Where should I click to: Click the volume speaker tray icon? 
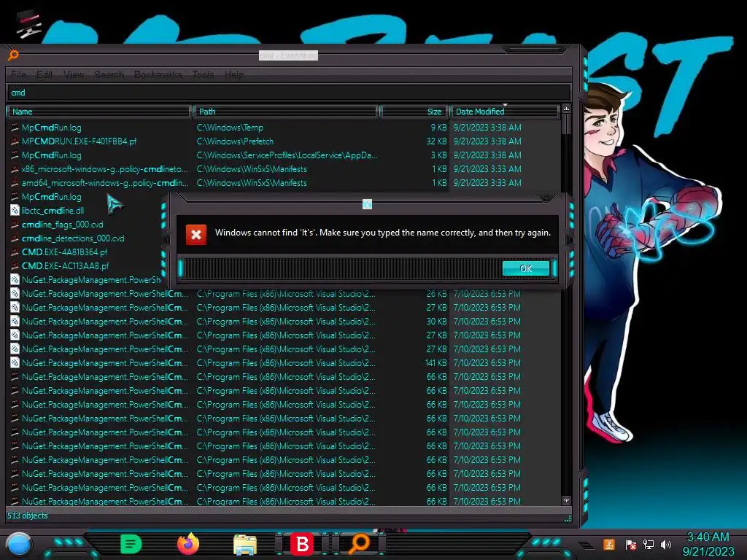666,544
